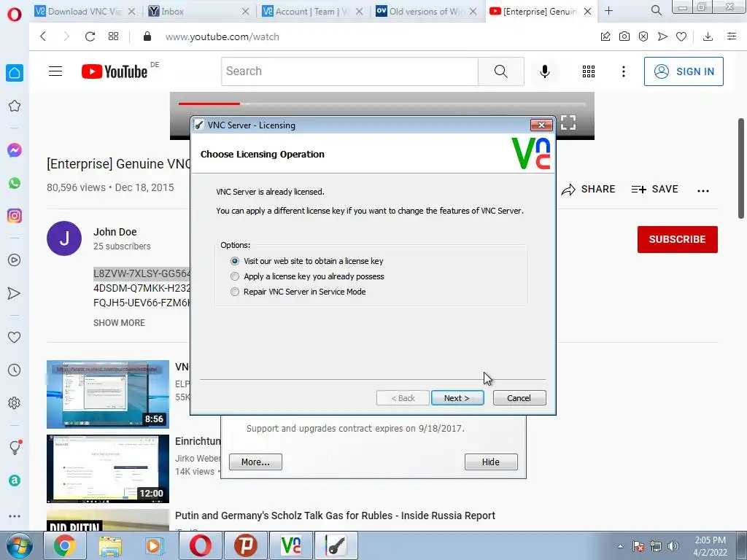This screenshot has height=560, width=747.
Task: Go back in the browser
Action: (x=43, y=36)
